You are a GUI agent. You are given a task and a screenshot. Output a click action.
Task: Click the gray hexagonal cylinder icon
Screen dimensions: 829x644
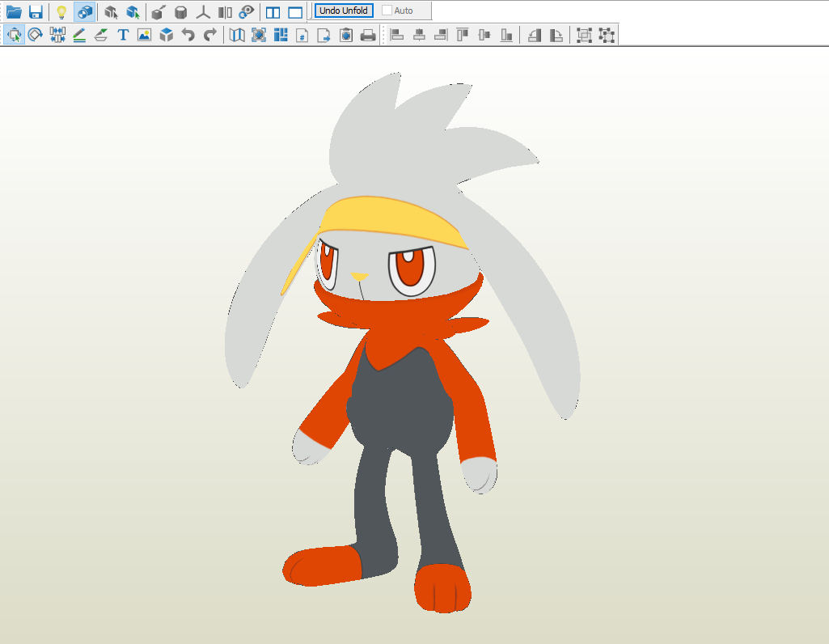[180, 11]
